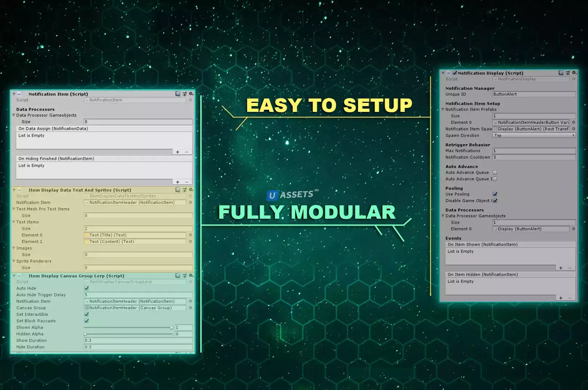Disable the Notification Display script component checkbox
Image resolution: width=588 pixels, height=390 pixels.
(455, 73)
